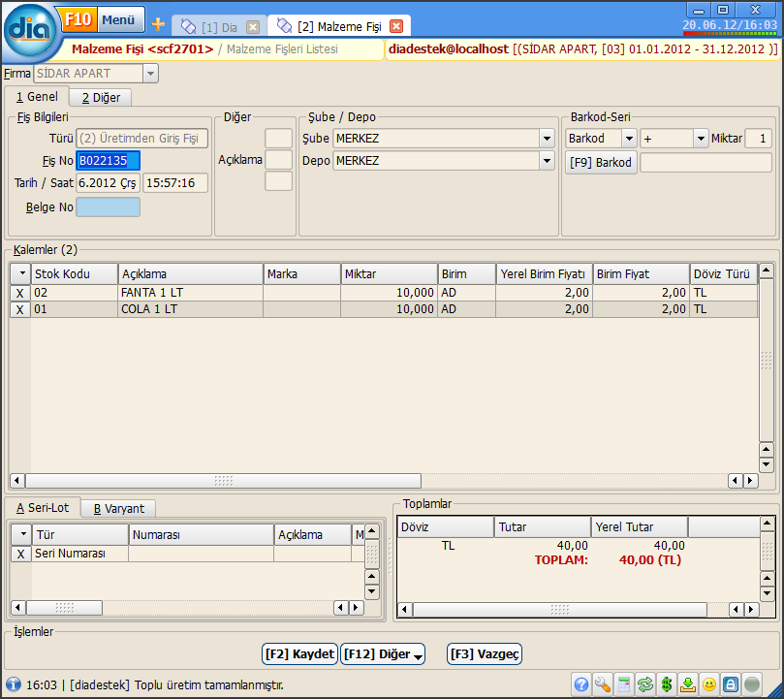Select the FANTA 1 LT description cell

pyautogui.click(x=191, y=293)
